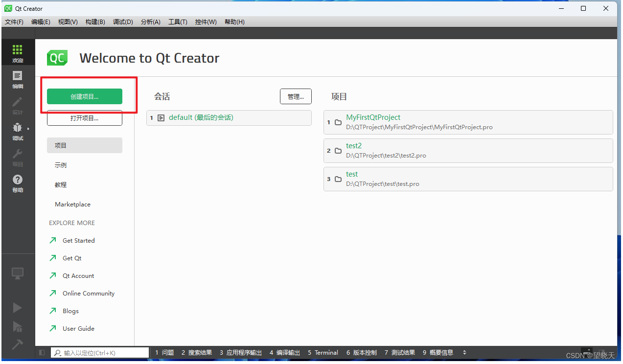Toggle the left sidebar icon
Screen dimensions: 623x364
coord(42,352)
